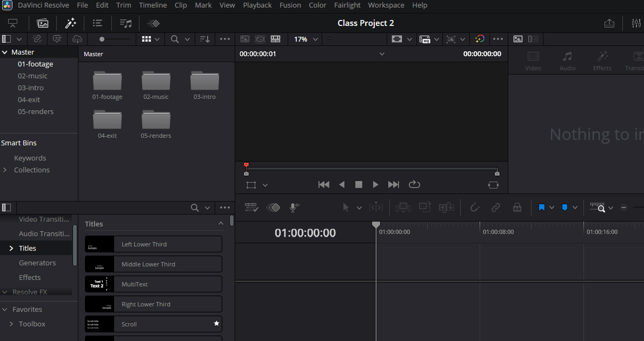Click the Quick Export icon
Screen dimensions: 644x341
(x=609, y=23)
